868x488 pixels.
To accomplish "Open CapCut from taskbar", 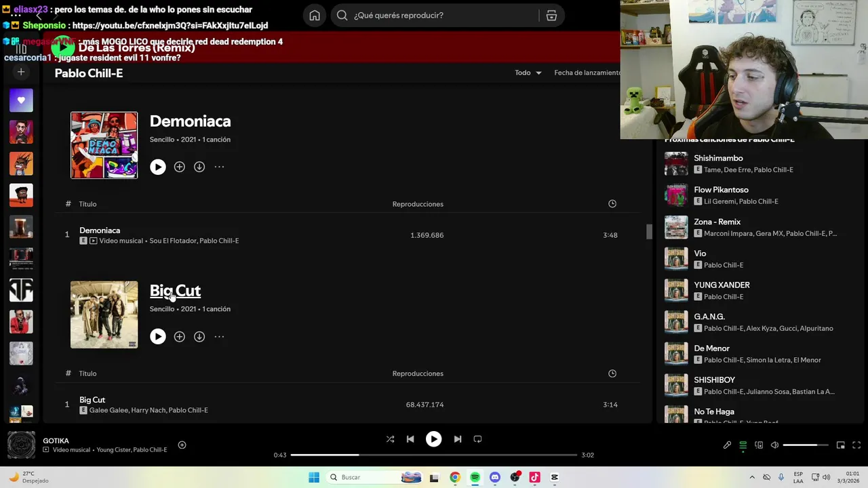I will (554, 477).
